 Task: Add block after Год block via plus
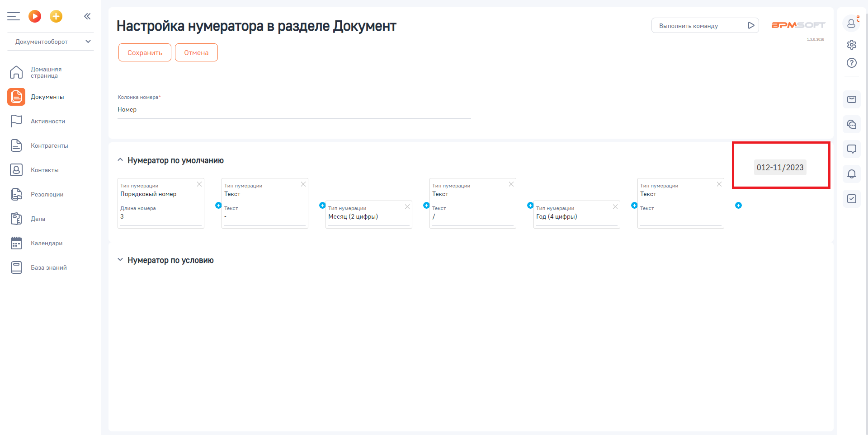click(x=634, y=205)
